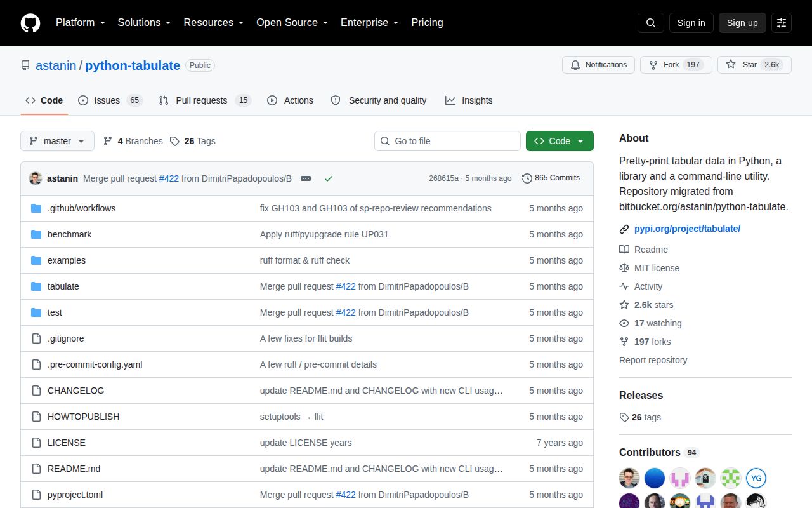Click the Activity pulse icon

(624, 286)
